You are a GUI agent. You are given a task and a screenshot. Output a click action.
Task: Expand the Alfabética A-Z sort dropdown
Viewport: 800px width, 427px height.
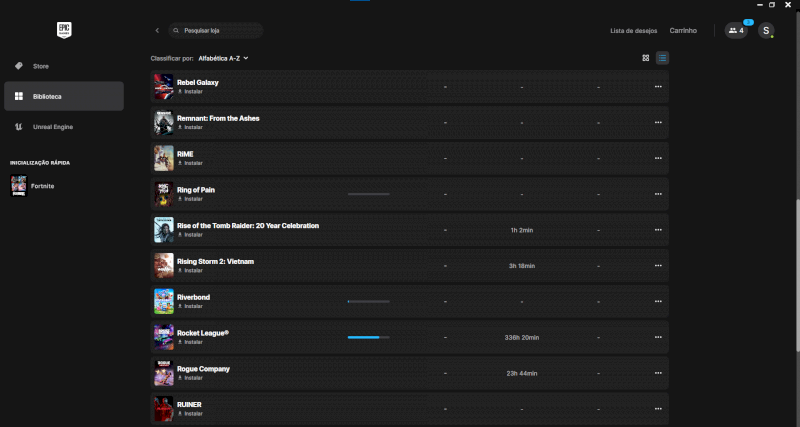pyautogui.click(x=223, y=58)
